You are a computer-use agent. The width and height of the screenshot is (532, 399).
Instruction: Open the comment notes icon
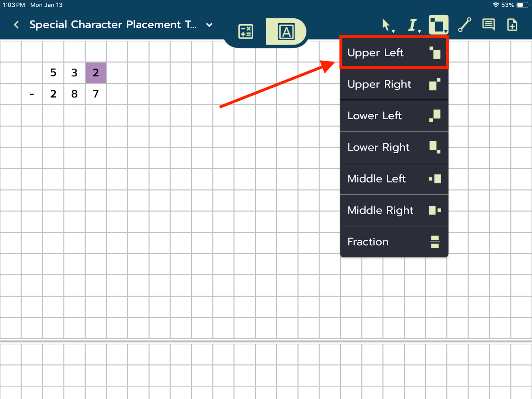tap(488, 25)
